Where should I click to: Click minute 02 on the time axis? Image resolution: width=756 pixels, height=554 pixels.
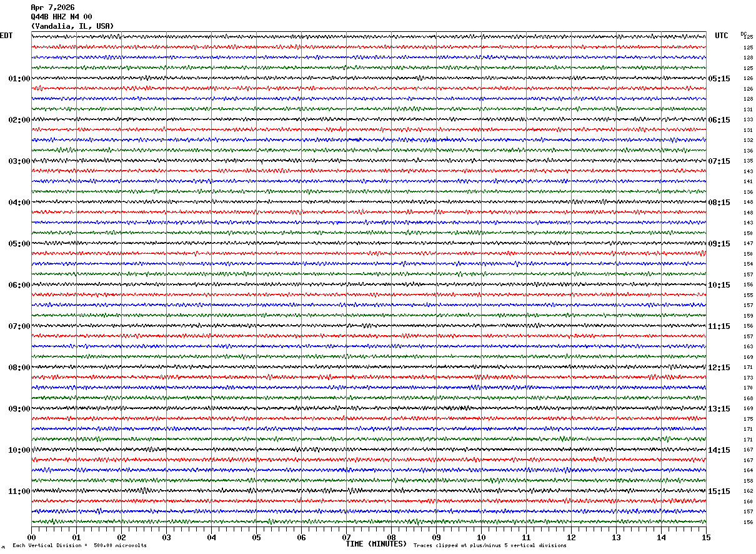coord(121,537)
